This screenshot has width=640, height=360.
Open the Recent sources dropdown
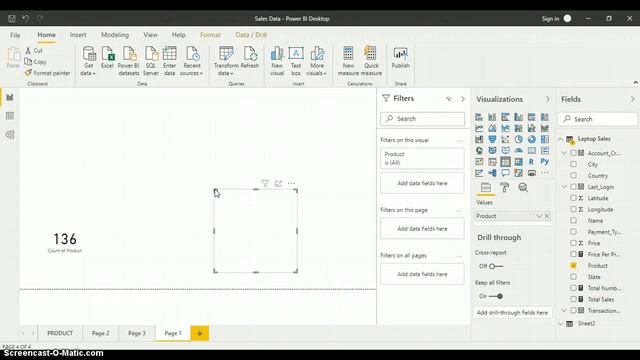(x=191, y=61)
